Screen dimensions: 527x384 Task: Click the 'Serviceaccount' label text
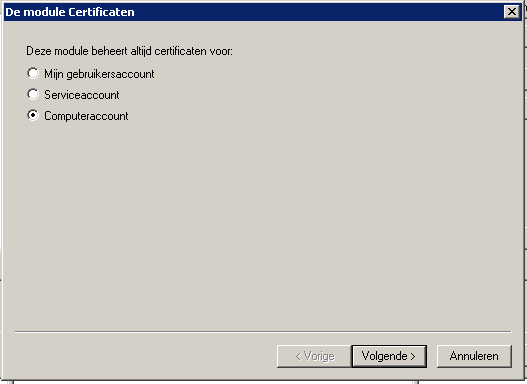[82, 95]
